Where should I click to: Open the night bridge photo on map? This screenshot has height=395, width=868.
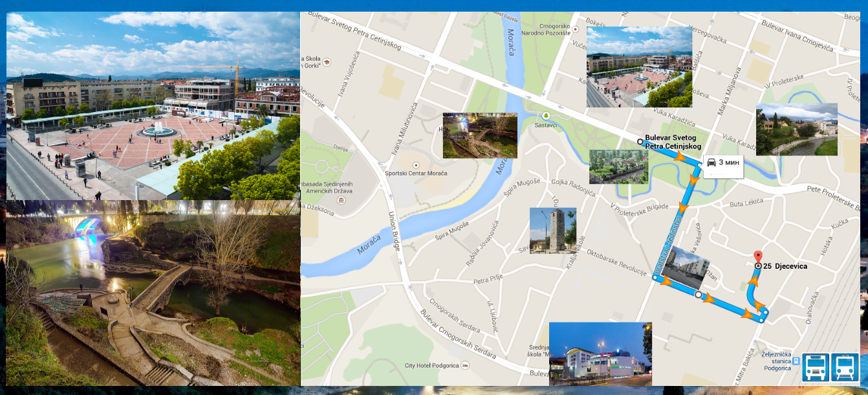point(480,135)
